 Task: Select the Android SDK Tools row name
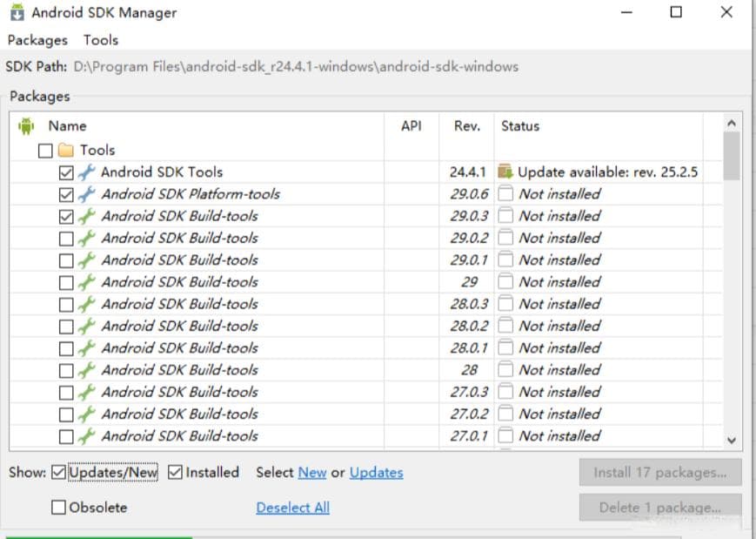[x=162, y=172]
